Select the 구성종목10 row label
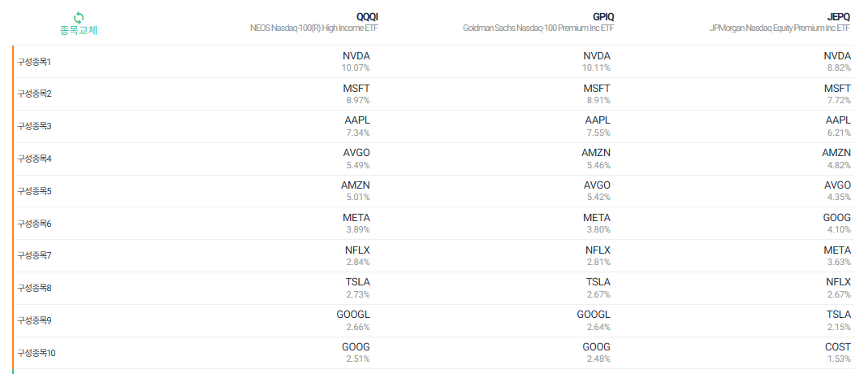This screenshot has width=868, height=374. click(x=37, y=353)
